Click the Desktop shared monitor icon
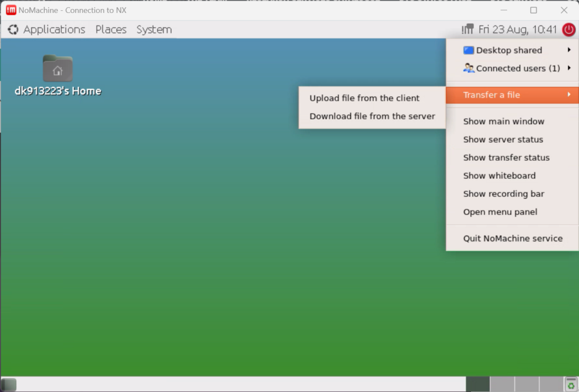 [469, 50]
